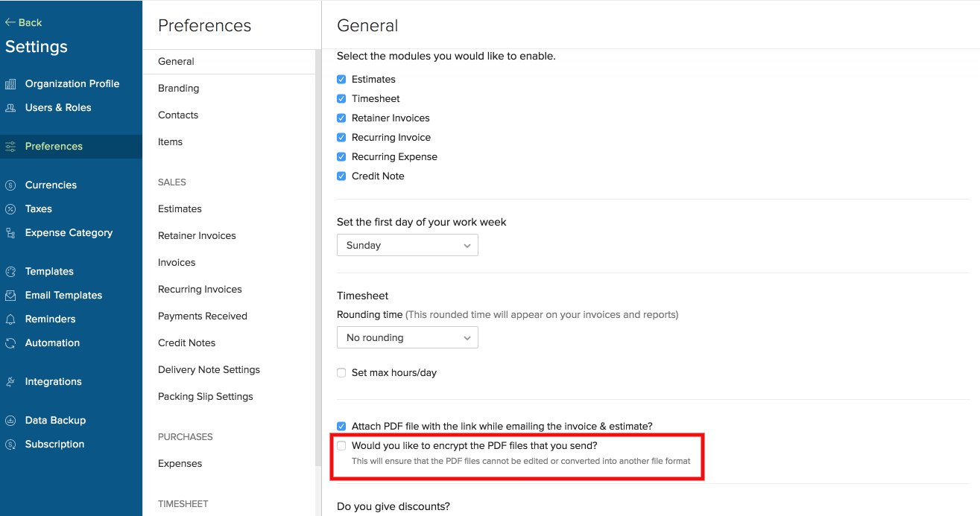This screenshot has height=516, width=980.
Task: Check the encrypt PDF files option
Action: pyautogui.click(x=341, y=445)
